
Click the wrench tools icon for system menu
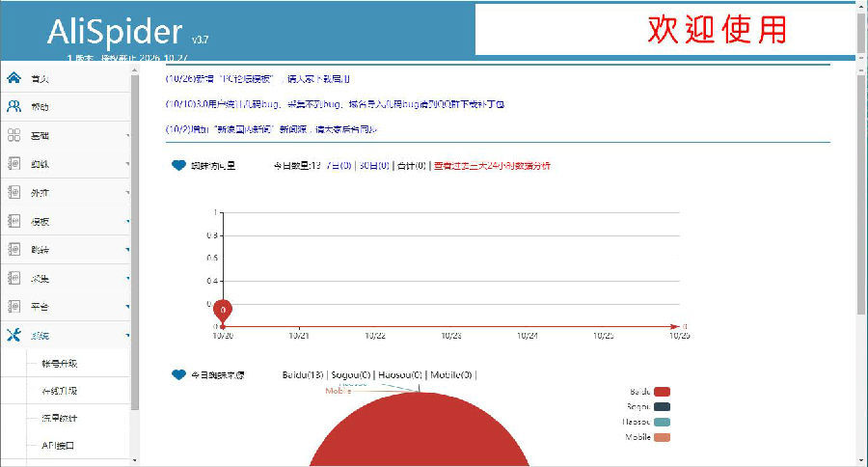point(14,335)
